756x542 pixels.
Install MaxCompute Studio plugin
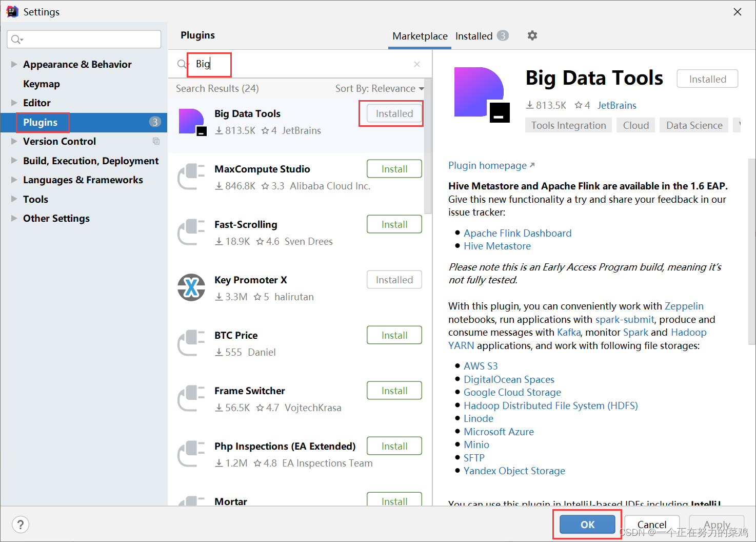click(394, 169)
